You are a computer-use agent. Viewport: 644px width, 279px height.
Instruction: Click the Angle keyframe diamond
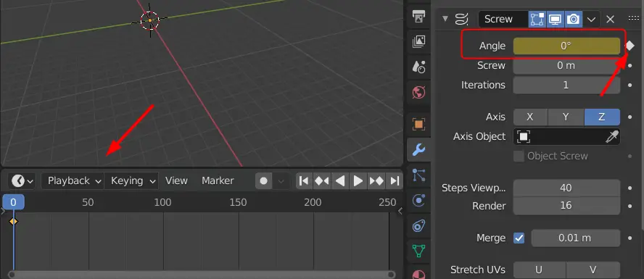tap(630, 46)
